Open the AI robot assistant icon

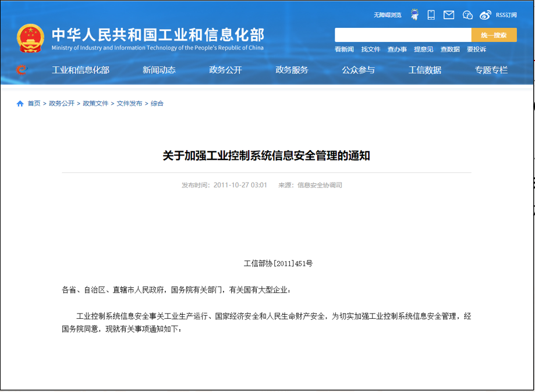click(414, 15)
